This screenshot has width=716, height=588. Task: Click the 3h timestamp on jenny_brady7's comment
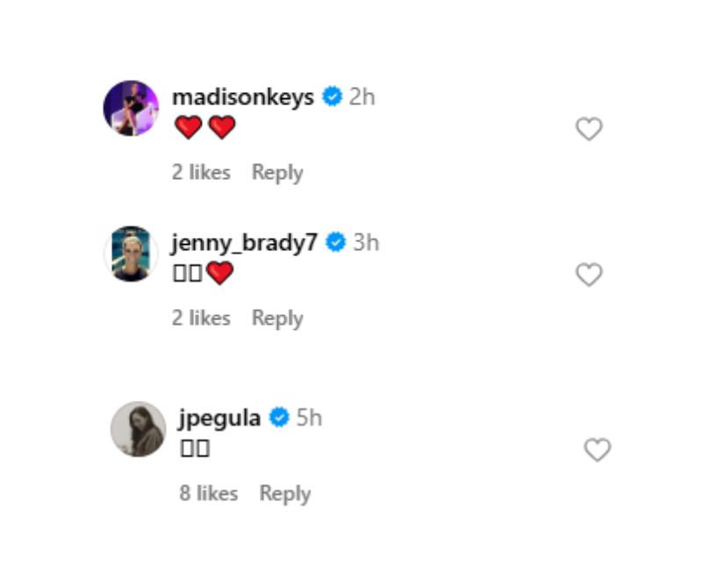(366, 243)
